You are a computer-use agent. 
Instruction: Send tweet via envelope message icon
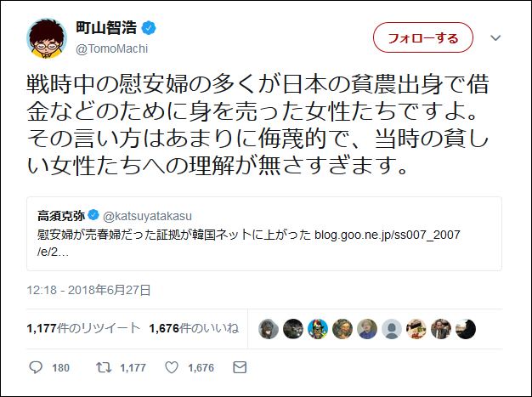pyautogui.click(x=240, y=367)
